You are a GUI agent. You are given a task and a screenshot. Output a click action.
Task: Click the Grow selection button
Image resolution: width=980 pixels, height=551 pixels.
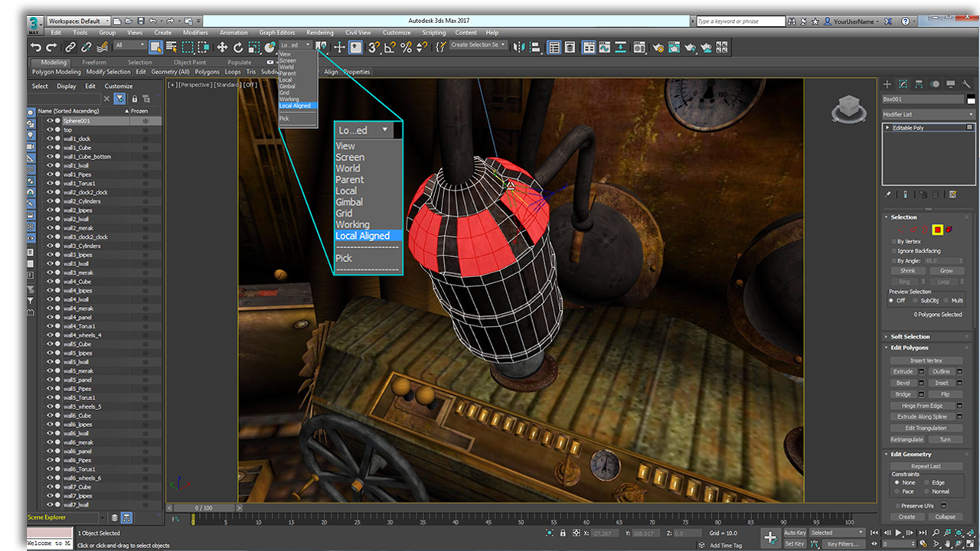click(x=947, y=271)
